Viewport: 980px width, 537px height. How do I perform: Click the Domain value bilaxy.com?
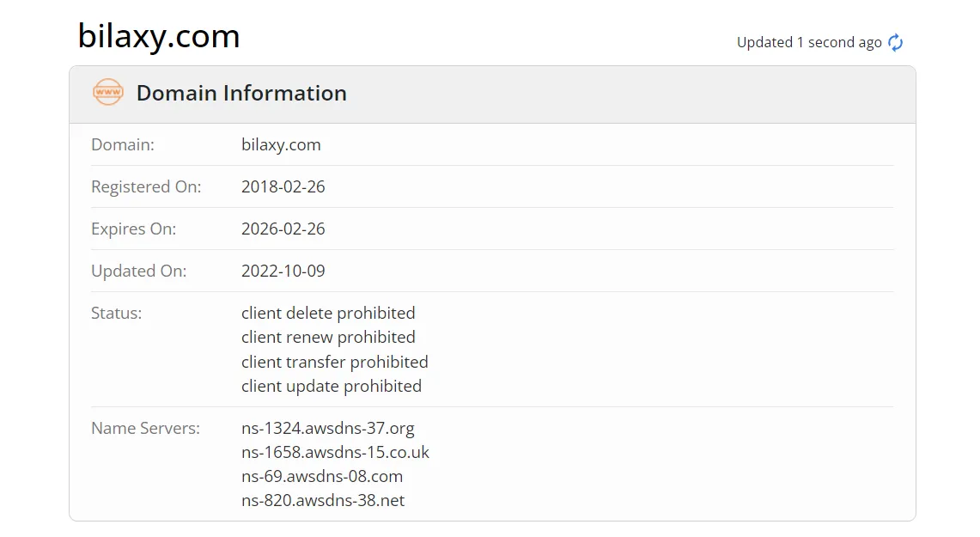(281, 144)
